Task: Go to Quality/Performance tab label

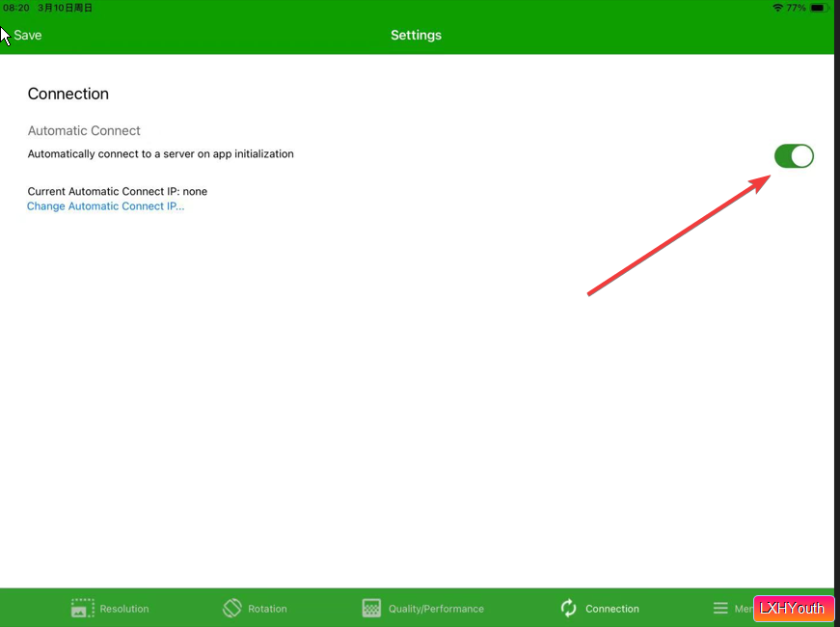Action: coord(436,609)
